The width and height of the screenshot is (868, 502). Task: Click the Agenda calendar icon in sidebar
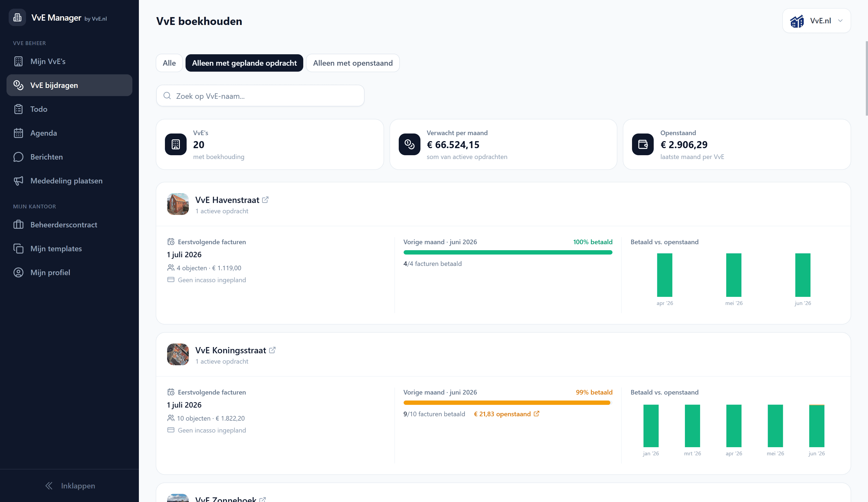[x=18, y=133]
